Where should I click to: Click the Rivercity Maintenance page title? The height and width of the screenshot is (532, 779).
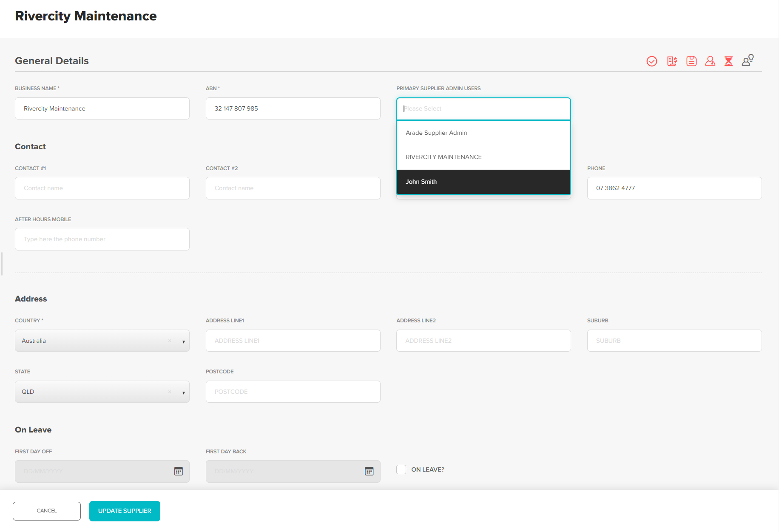[86, 16]
